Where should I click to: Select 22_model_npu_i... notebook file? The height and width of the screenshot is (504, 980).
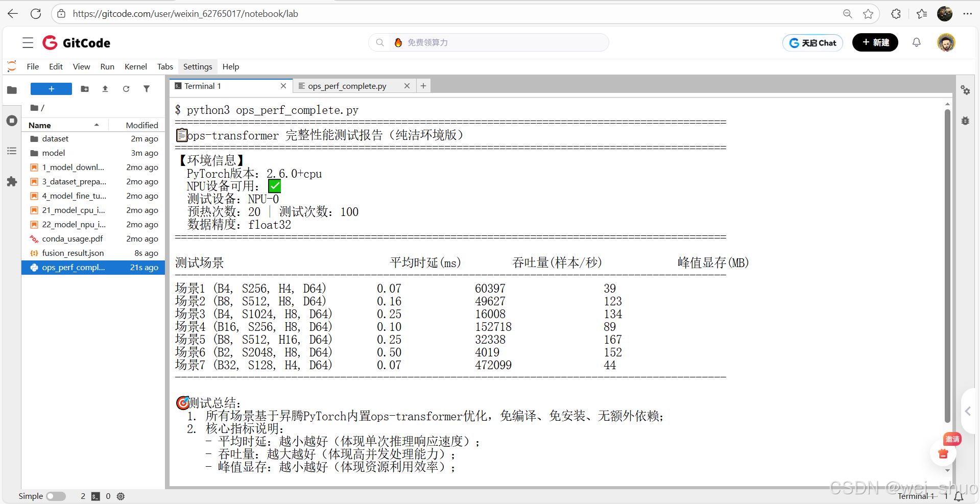[x=93, y=225]
